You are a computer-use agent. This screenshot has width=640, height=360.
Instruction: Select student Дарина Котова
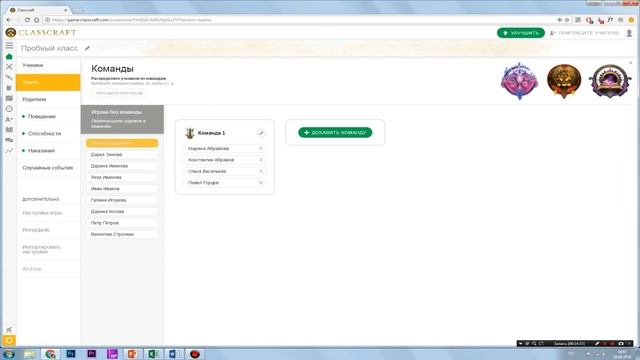point(122,212)
